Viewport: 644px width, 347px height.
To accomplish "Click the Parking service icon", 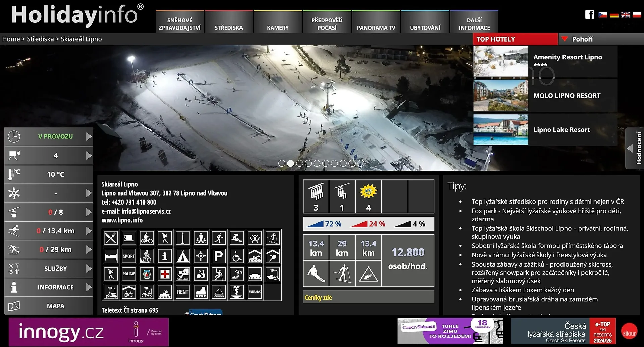I will tap(218, 256).
